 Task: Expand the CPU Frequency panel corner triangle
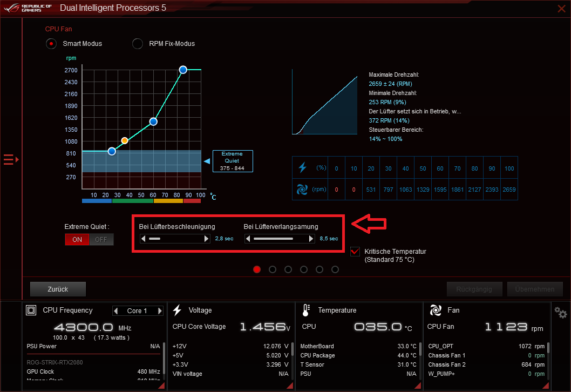click(161, 386)
